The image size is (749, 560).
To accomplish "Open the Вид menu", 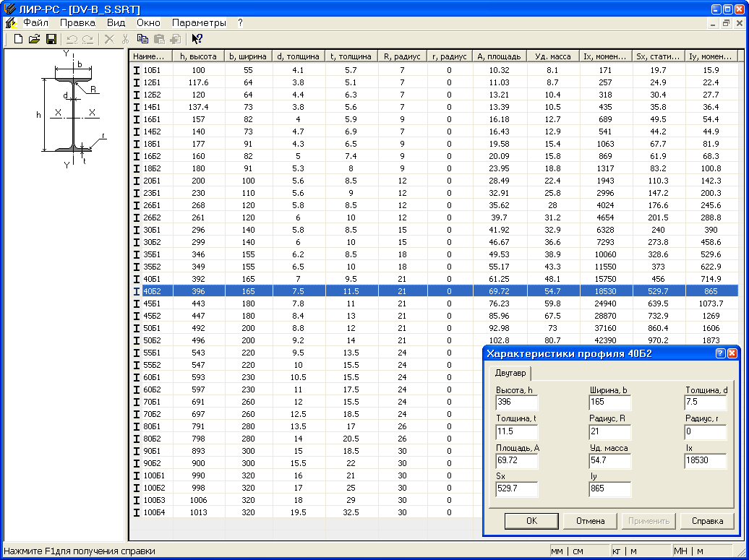I will [x=116, y=23].
